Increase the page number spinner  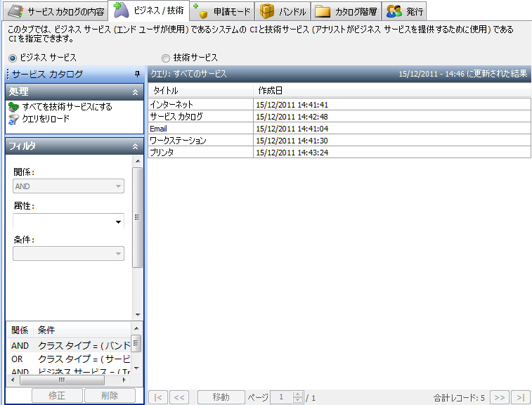point(297,394)
